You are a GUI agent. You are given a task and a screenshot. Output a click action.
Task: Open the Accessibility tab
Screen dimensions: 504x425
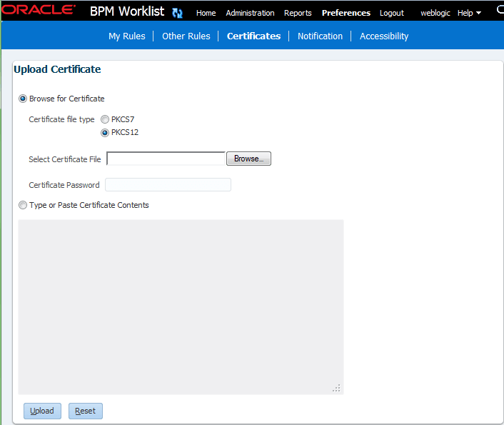pos(384,36)
